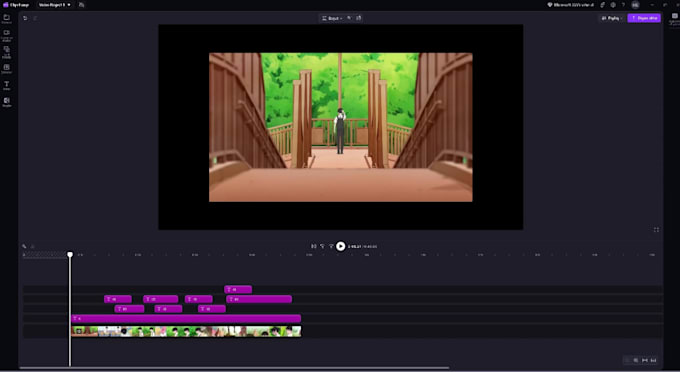Viewport: 680px width, 372px height.
Task: Enter fullscreen preview mode
Action: coord(656,230)
